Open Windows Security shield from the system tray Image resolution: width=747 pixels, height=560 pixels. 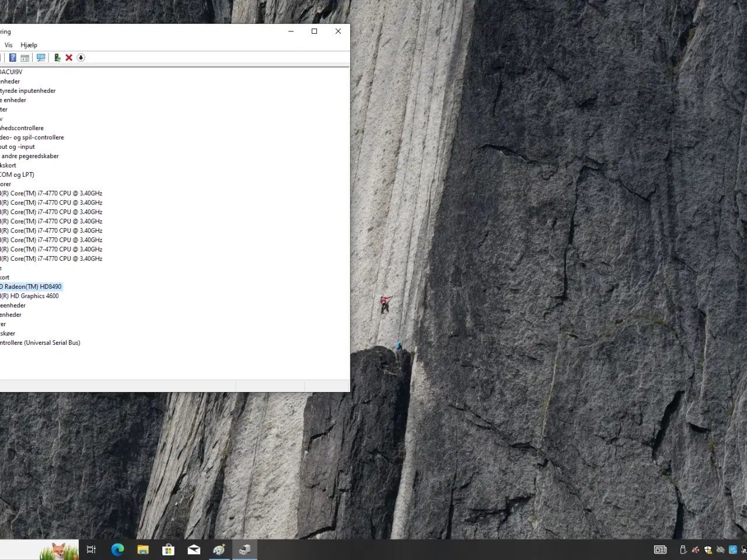pos(708,549)
